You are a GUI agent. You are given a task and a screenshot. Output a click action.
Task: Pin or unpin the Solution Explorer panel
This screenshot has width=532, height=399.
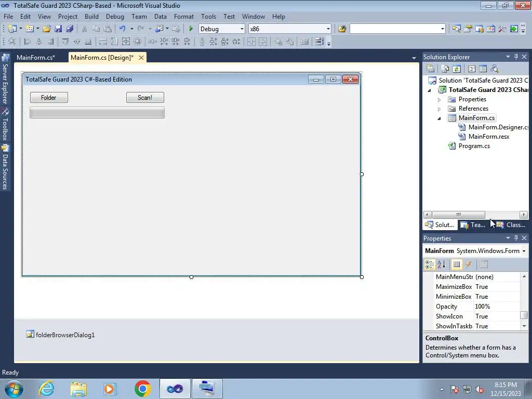coord(516,57)
